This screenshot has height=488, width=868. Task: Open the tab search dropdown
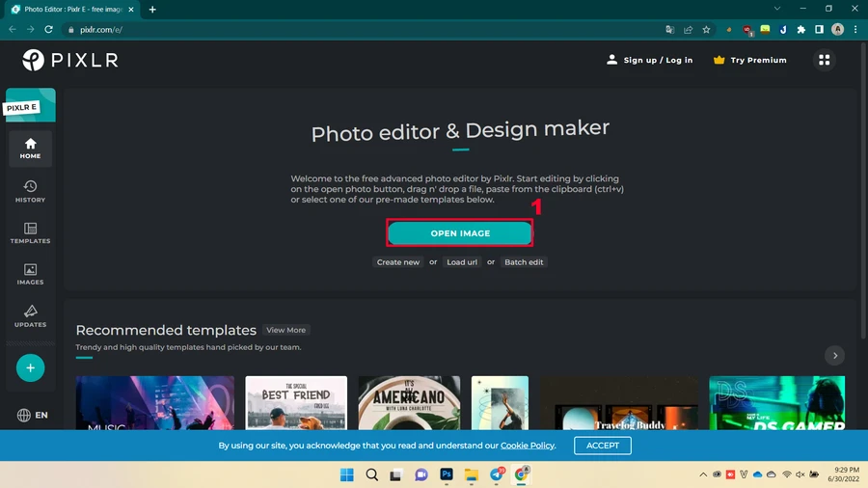pyautogui.click(x=777, y=9)
